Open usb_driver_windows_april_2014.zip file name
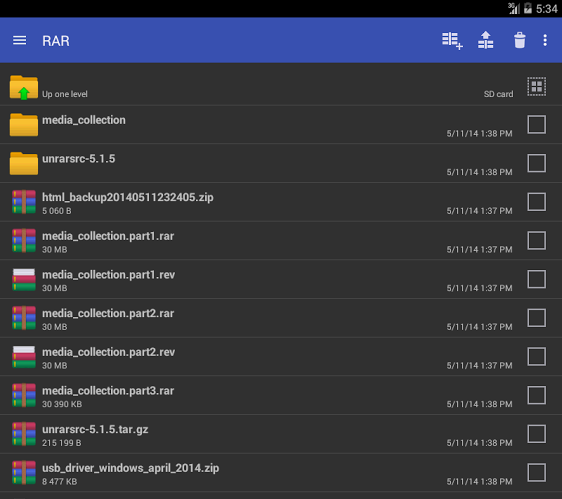Image resolution: width=562 pixels, height=499 pixels. pyautogui.click(x=130, y=468)
